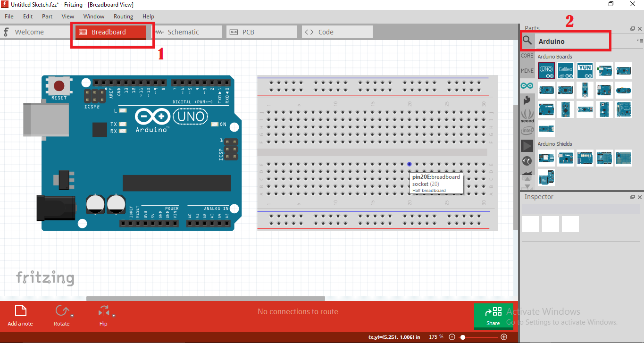Open the Window menu

pyautogui.click(x=94, y=17)
